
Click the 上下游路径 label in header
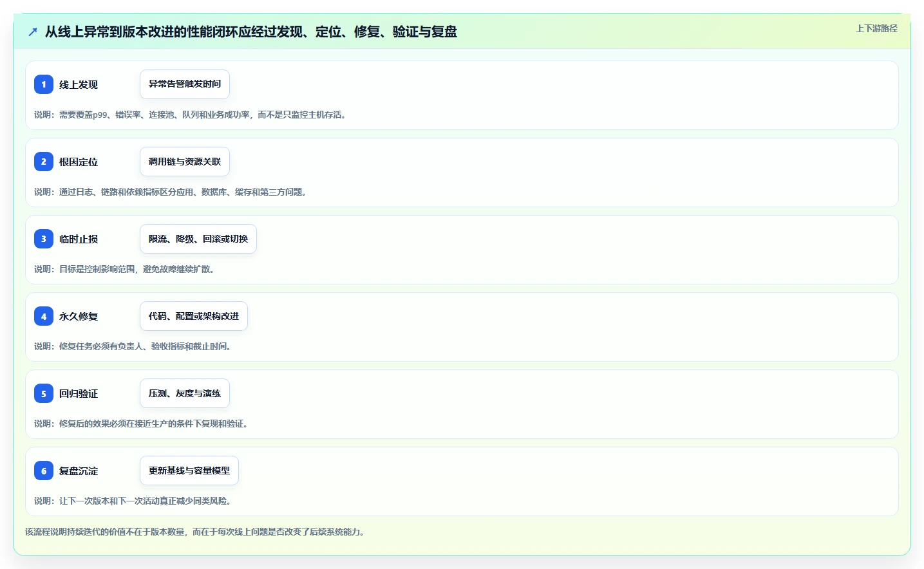tap(876, 28)
